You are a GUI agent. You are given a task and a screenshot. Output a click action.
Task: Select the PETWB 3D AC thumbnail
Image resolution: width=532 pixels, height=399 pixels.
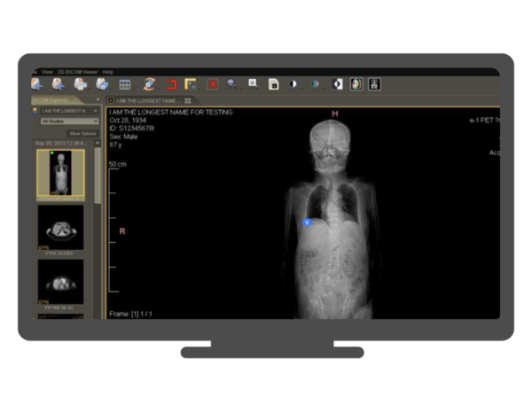[x=60, y=282]
